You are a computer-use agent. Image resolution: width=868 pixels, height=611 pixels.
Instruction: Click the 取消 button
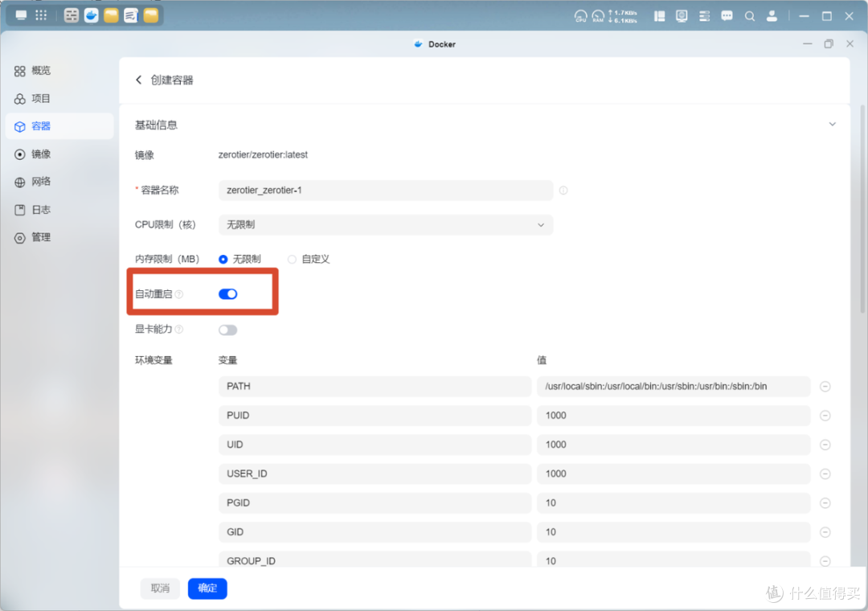point(161,588)
